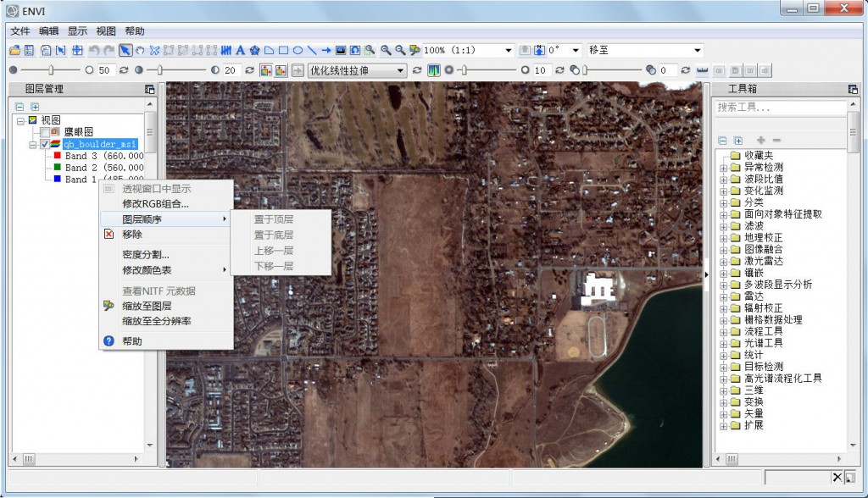
Task: Click the crosshairs cursor icon
Action: (77, 50)
